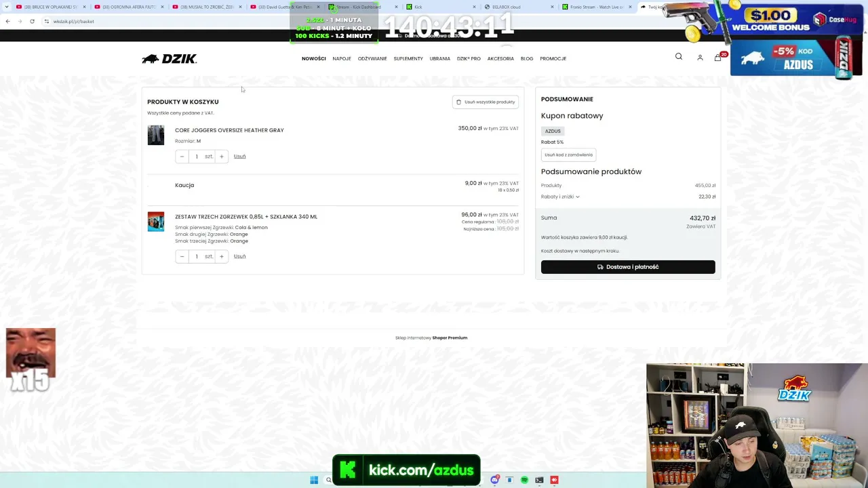Open the UBRANIA menu item
868x488 pixels.
[440, 59]
